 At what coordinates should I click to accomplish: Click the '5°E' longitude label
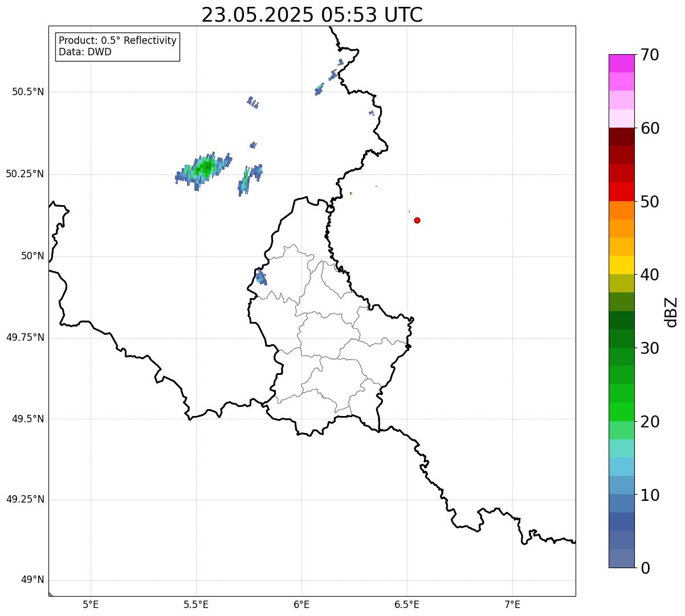pos(91,604)
